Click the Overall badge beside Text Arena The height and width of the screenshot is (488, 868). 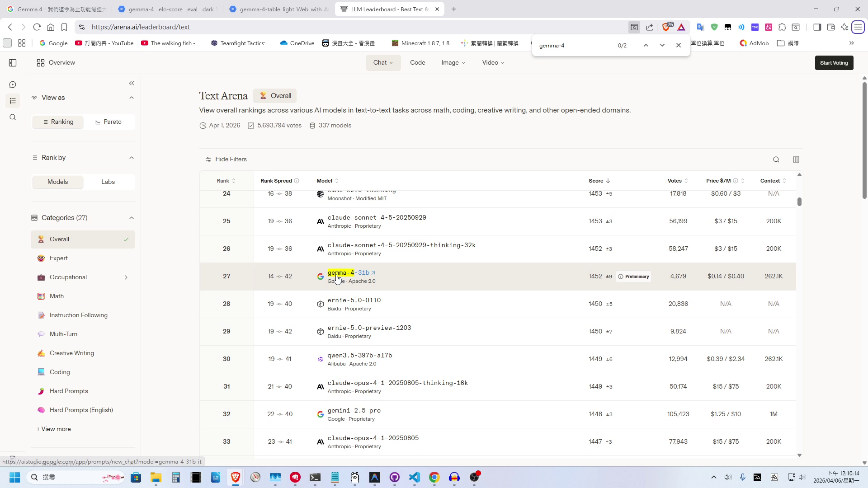coord(275,96)
